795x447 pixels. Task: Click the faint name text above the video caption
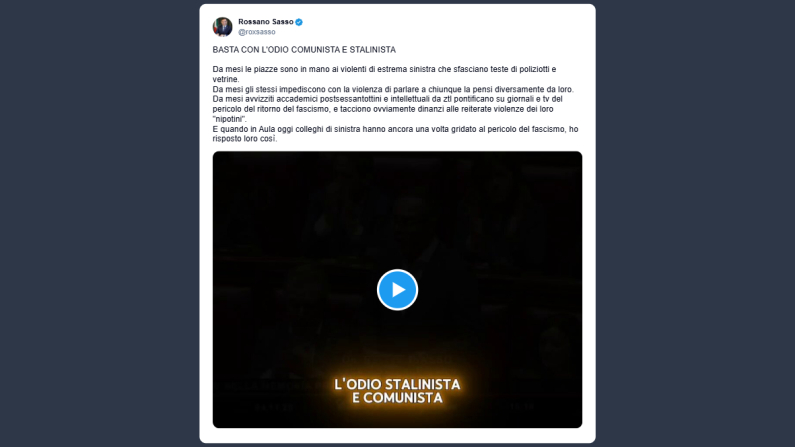pyautogui.click(x=397, y=360)
